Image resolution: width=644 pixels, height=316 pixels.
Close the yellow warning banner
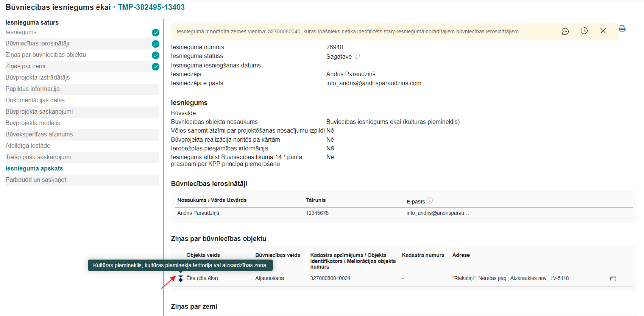pyautogui.click(x=603, y=31)
